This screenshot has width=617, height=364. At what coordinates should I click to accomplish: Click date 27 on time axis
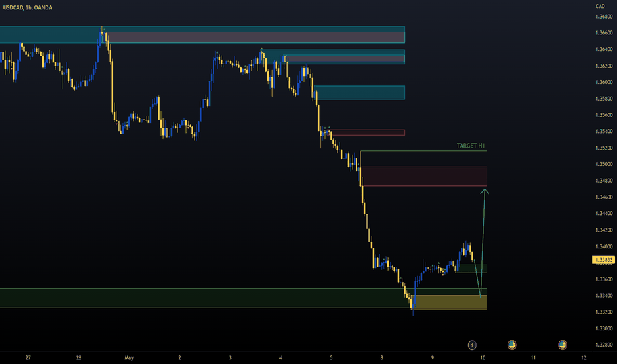(28, 357)
